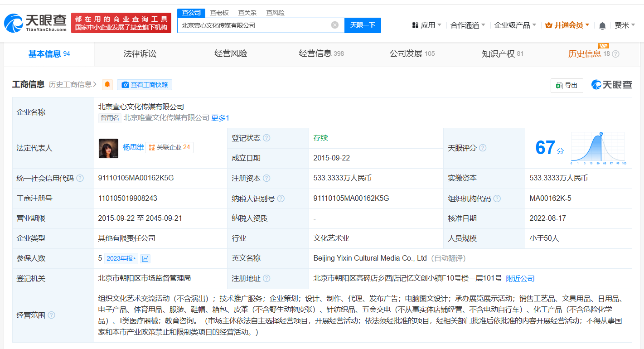
Task: Select the 查风险 search tab
Action: (276, 13)
